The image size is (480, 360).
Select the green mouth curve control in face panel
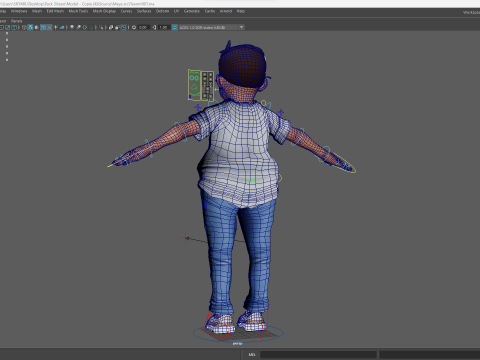tap(195, 95)
